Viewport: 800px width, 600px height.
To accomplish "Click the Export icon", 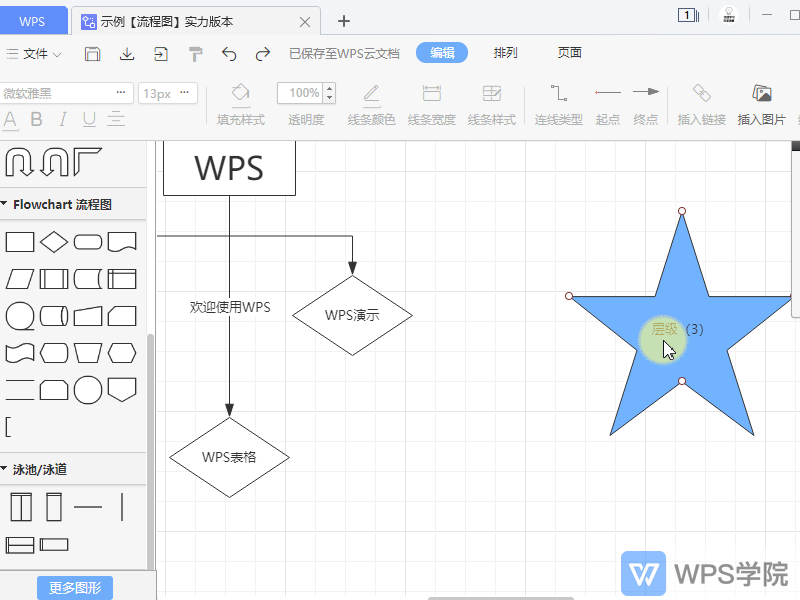I will click(161, 54).
